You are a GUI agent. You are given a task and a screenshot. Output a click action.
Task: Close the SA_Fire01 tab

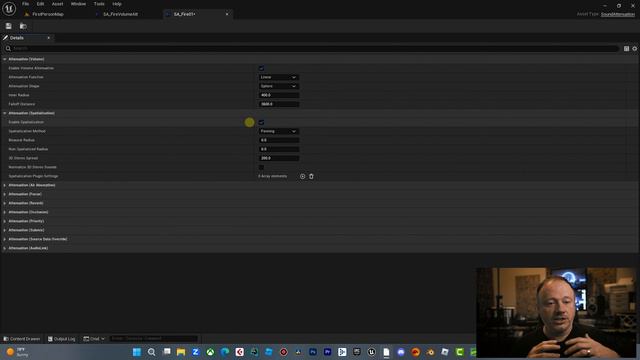(227, 14)
